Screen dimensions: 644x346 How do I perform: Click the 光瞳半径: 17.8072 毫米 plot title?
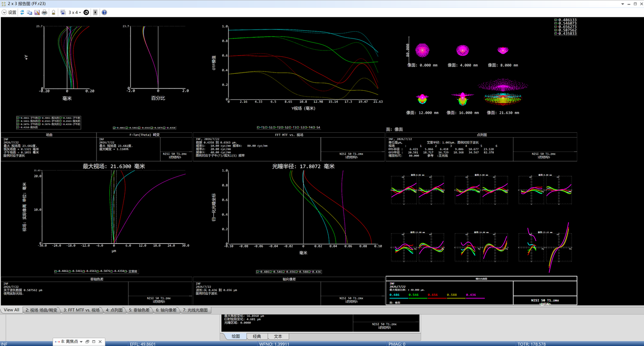click(x=303, y=166)
